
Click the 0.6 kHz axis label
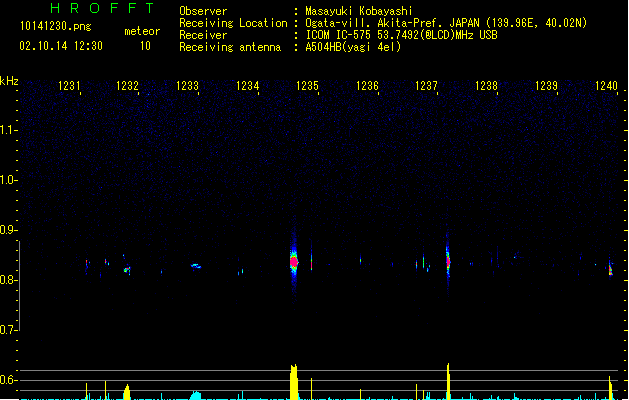8,380
